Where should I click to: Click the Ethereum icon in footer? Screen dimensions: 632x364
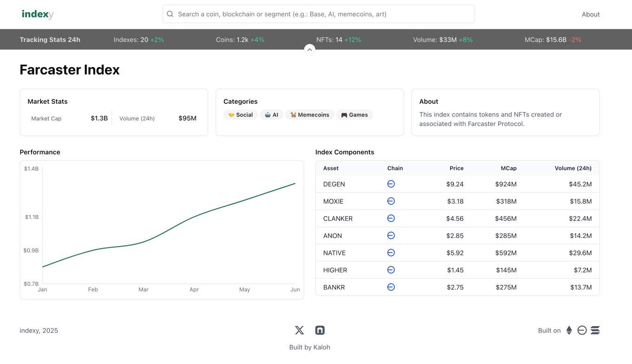(569, 331)
